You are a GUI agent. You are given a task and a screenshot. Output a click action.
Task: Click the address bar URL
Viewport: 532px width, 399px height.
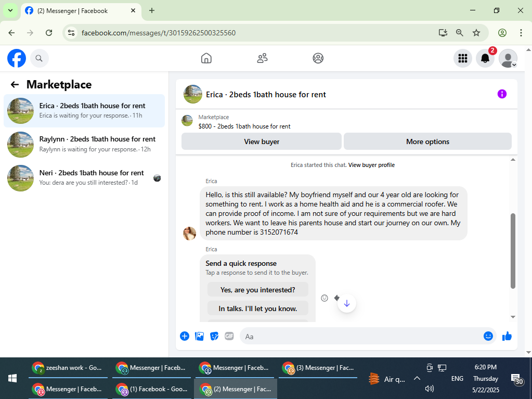pos(159,33)
